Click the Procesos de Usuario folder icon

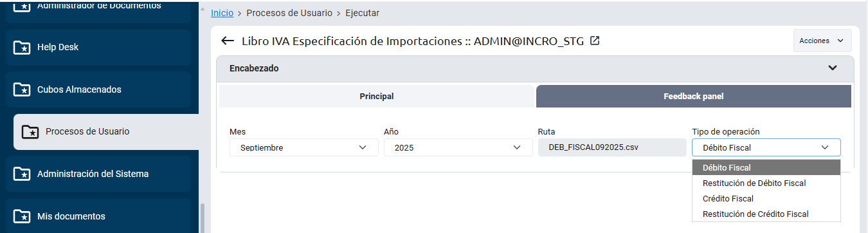click(30, 131)
